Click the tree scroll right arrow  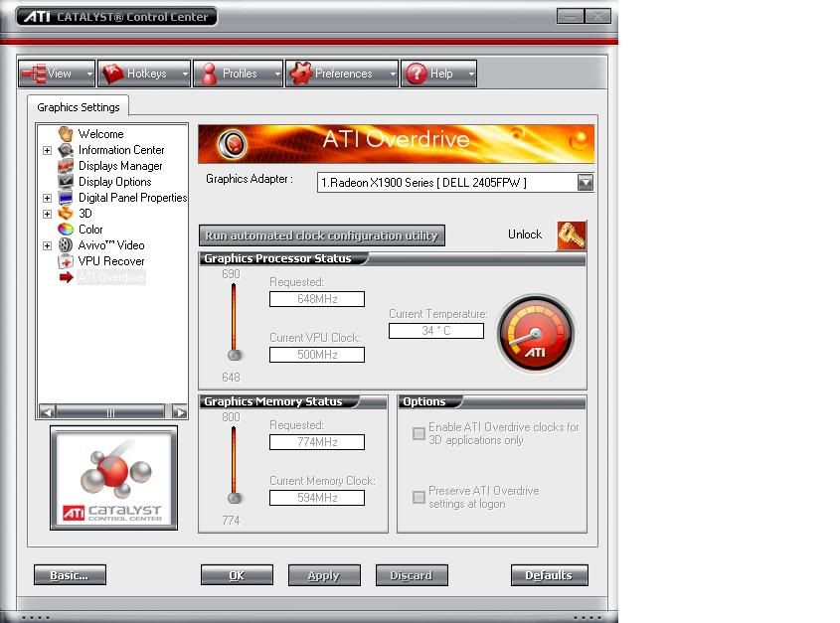180,412
